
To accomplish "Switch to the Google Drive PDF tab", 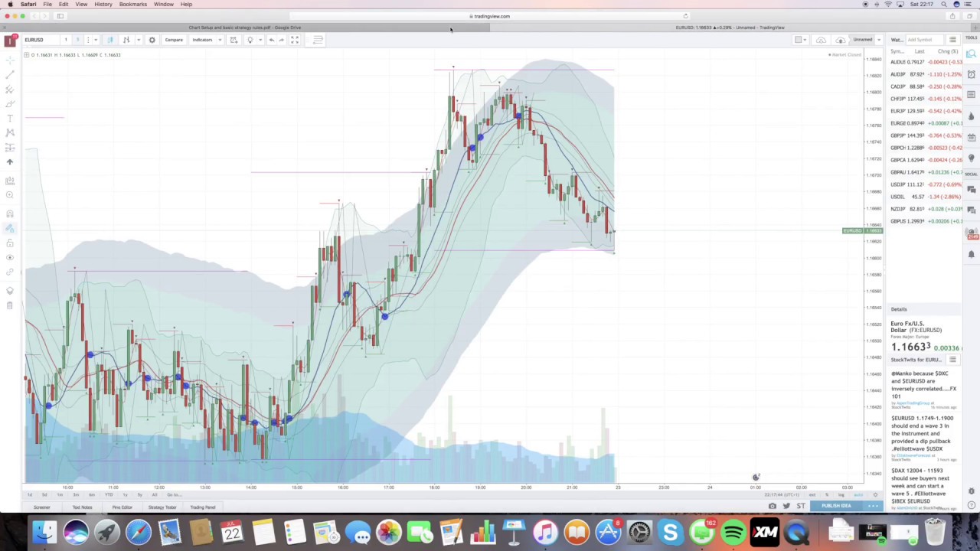I will 245,28.
